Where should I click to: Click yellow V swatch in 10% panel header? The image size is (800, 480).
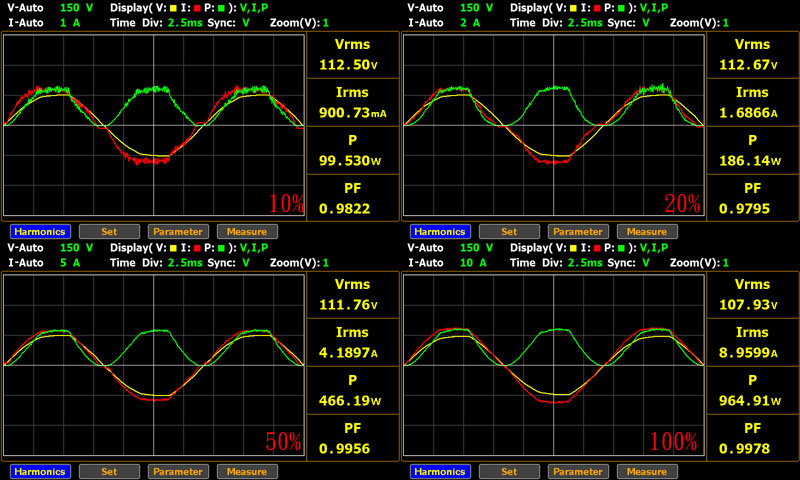click(x=173, y=8)
